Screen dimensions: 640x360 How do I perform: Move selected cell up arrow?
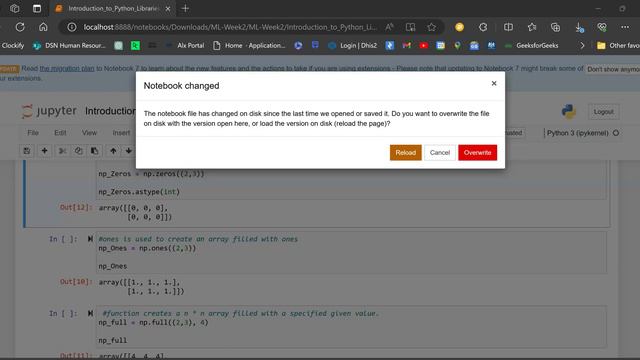[113, 151]
